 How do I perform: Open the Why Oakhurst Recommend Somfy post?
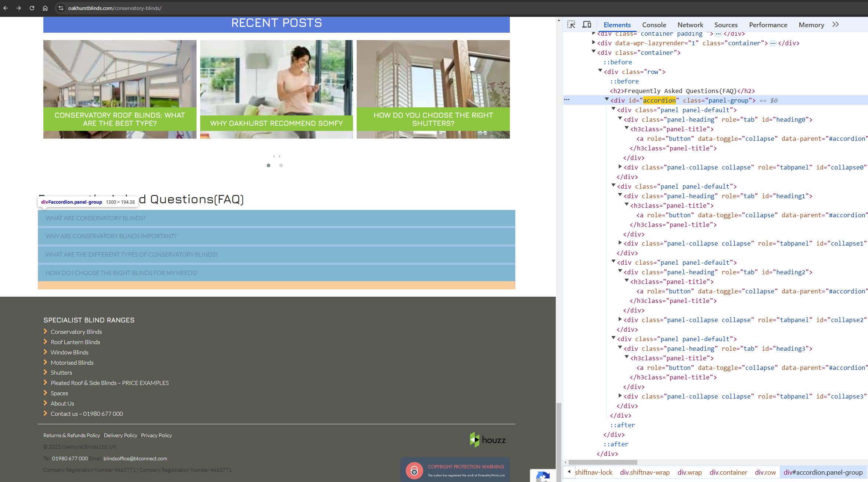(277, 89)
